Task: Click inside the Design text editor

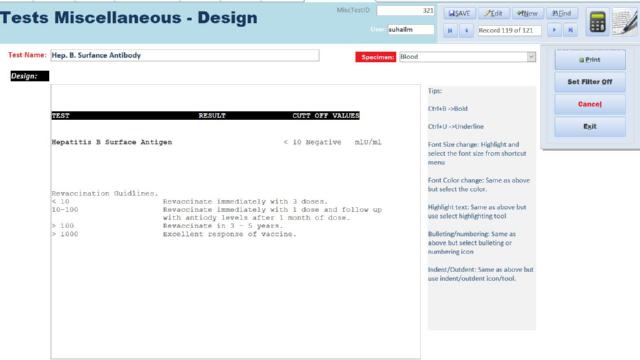Action: [x=236, y=222]
